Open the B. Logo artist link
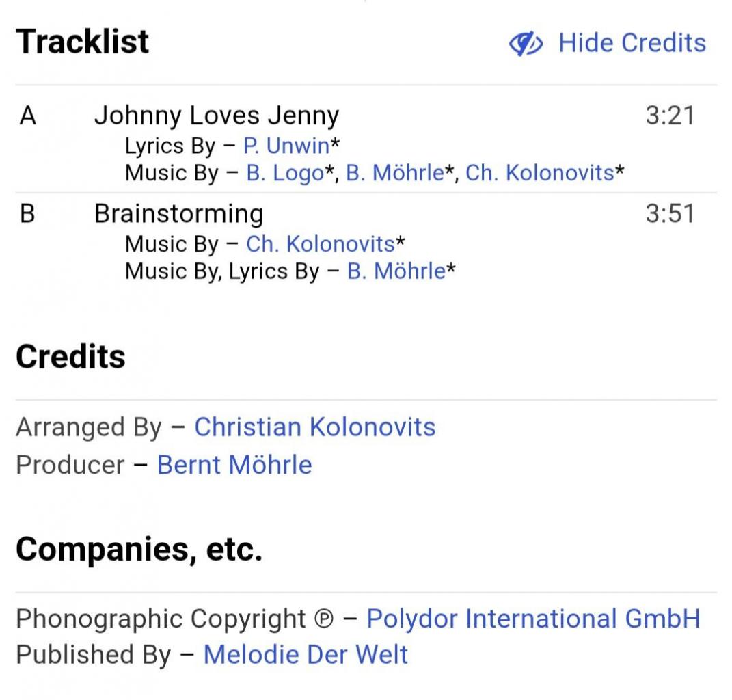The width and height of the screenshot is (732, 700). point(284,174)
